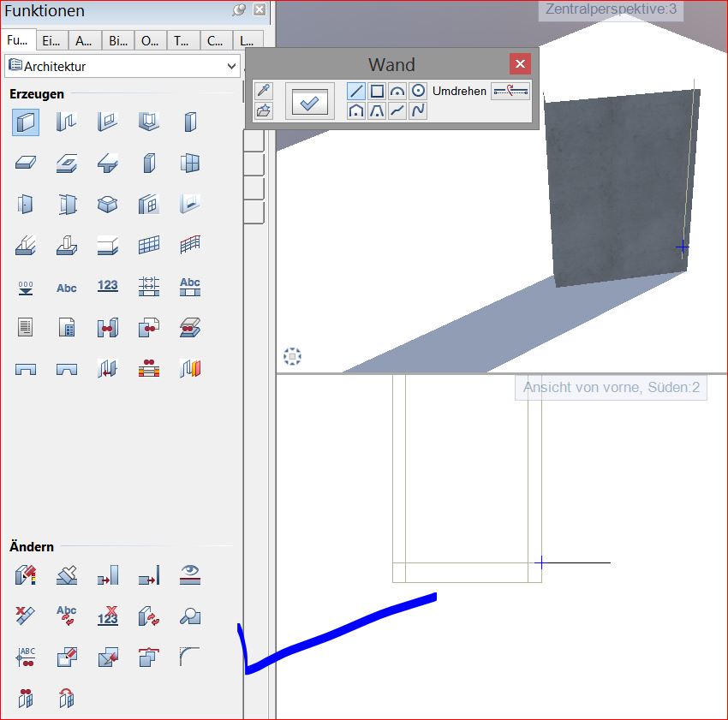Select the Wand (wall) tool in Erzeugen

(26, 122)
